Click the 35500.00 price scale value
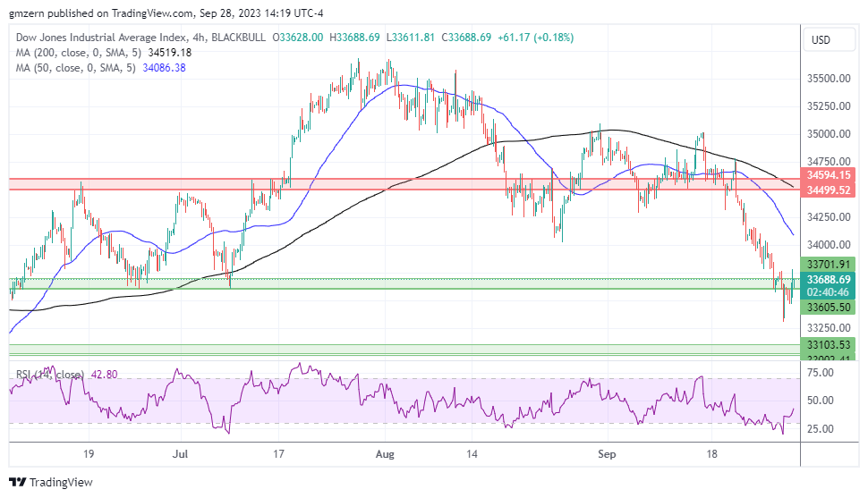The image size is (868, 498). [827, 79]
